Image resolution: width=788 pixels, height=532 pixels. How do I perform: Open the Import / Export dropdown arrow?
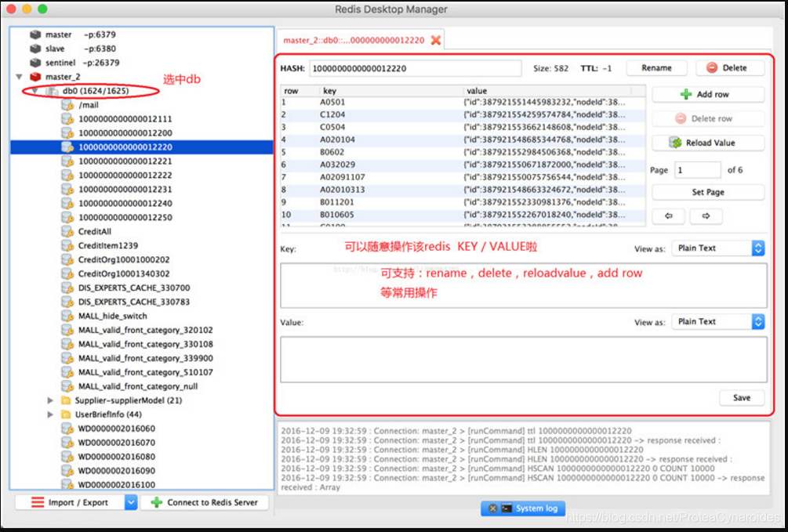click(131, 502)
